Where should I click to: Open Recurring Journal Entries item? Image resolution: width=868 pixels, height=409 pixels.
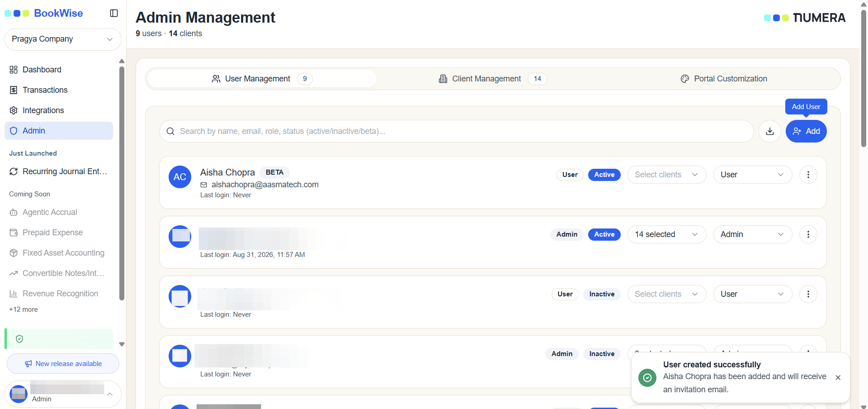point(59,171)
